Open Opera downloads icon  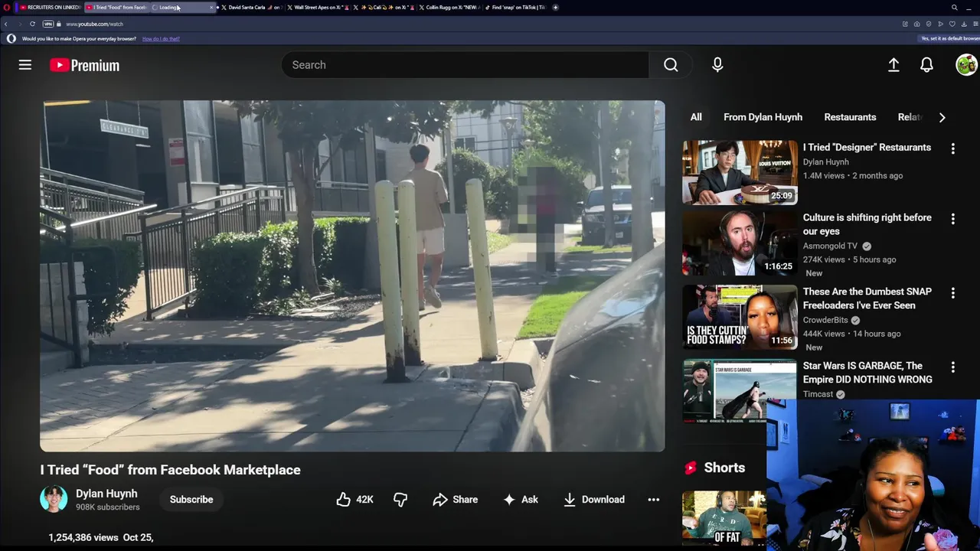coord(964,24)
